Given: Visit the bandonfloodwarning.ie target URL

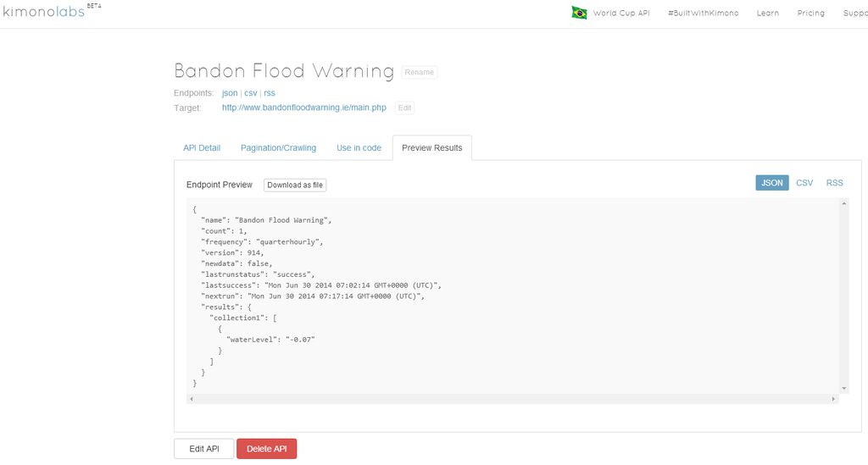Looking at the screenshot, I should [x=303, y=108].
